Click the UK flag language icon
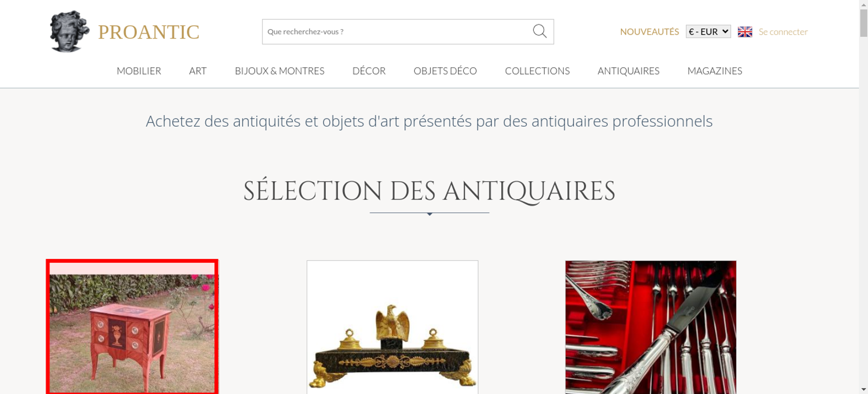868x394 pixels. pos(745,32)
